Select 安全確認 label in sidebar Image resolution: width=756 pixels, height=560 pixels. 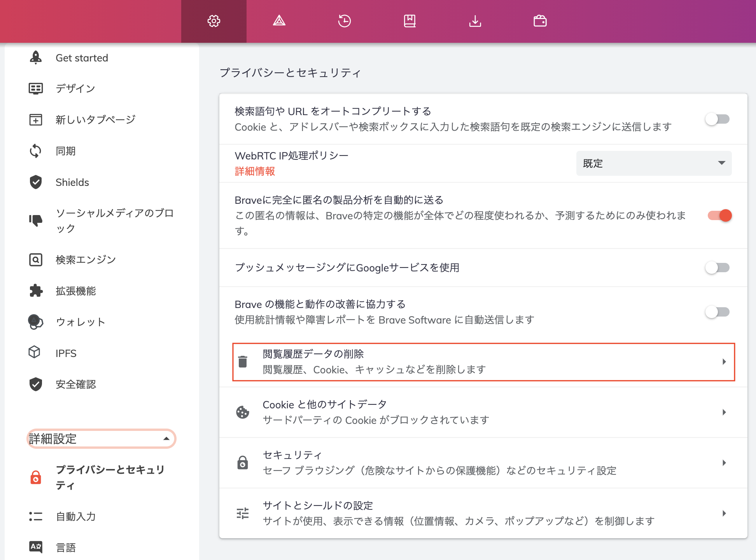[x=76, y=384]
